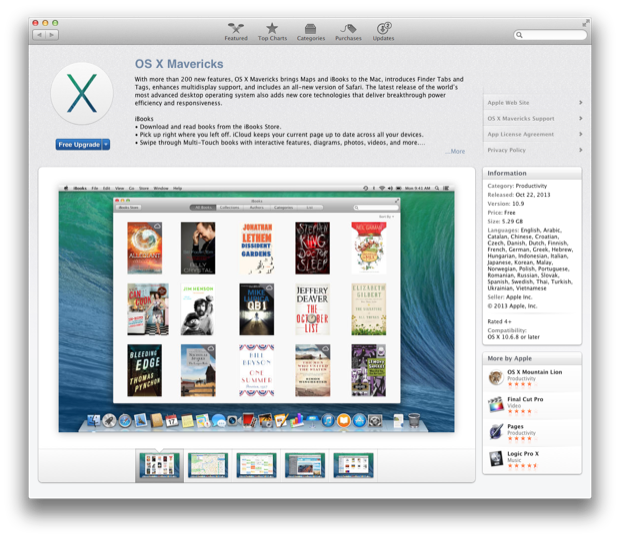The height and width of the screenshot is (538, 620).
Task: Click the System Preferences icon in dock
Action: point(375,421)
